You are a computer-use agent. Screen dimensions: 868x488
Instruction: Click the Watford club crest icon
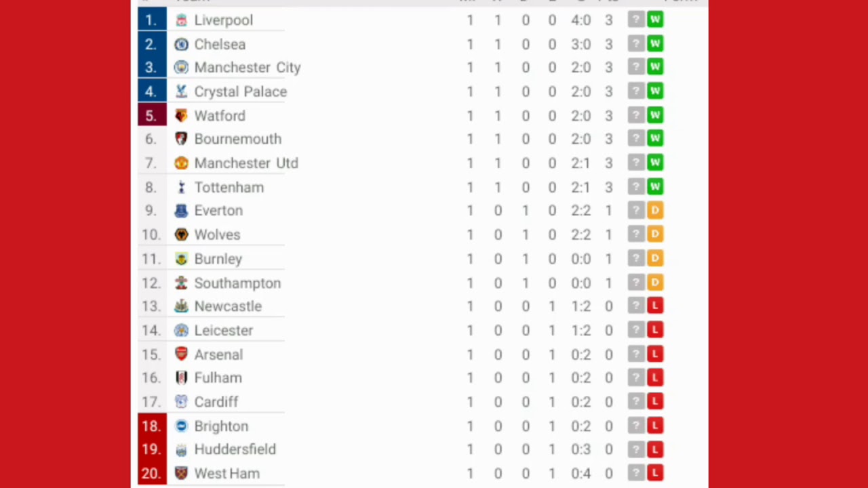pyautogui.click(x=181, y=116)
